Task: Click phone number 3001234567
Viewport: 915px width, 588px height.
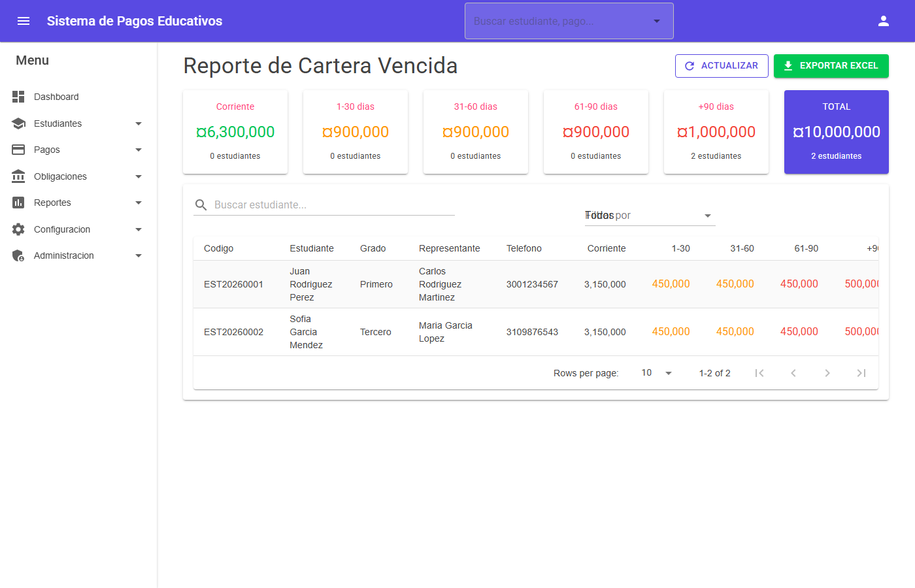Action: tap(532, 284)
